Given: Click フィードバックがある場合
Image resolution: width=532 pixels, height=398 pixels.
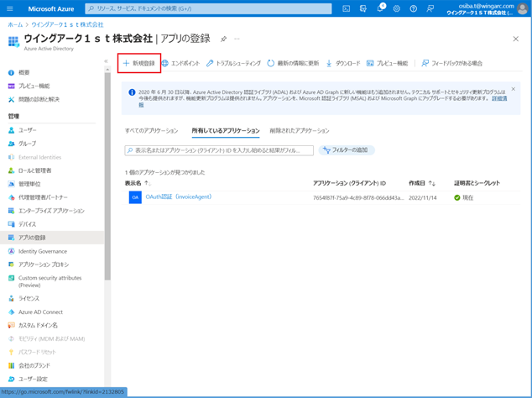Looking at the screenshot, I should (451, 63).
